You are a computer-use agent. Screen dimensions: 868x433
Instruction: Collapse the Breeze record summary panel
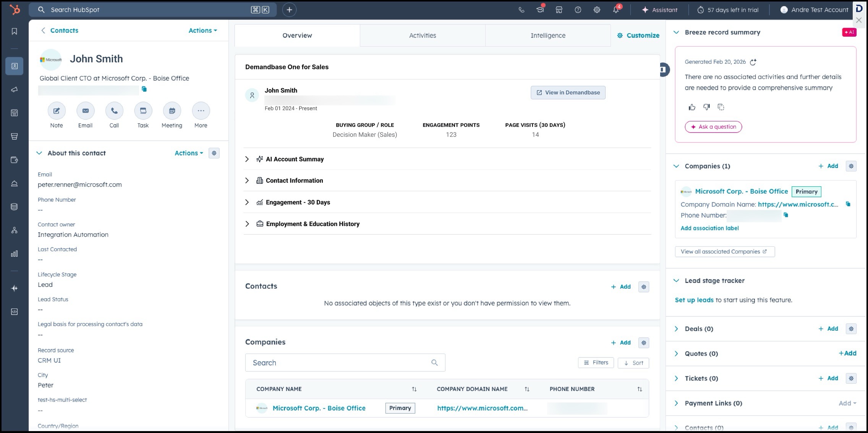click(676, 32)
